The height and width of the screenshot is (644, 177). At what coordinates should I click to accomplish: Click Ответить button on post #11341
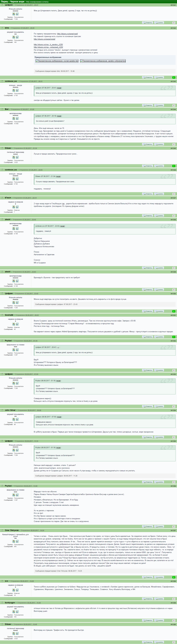(x=148, y=23)
